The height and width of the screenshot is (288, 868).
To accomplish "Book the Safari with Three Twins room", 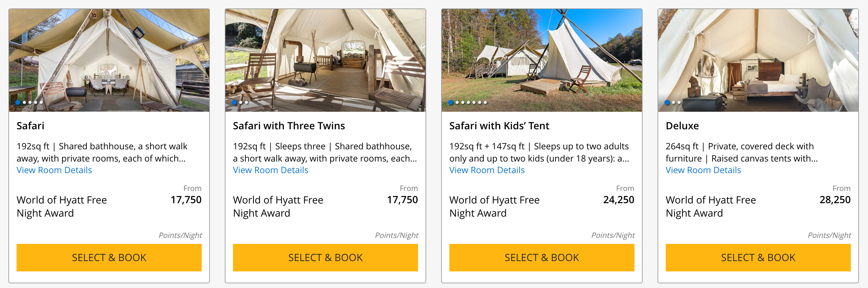I will (325, 257).
